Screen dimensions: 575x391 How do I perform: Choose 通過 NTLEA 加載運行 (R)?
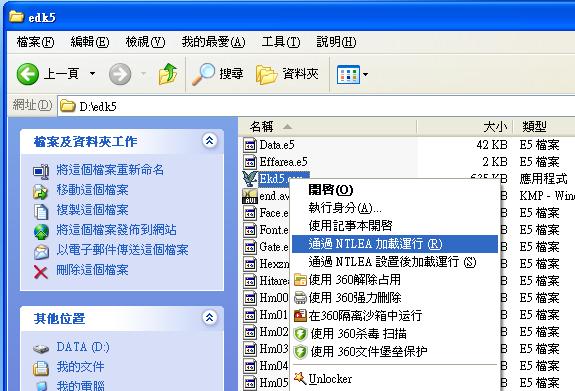tap(395, 244)
